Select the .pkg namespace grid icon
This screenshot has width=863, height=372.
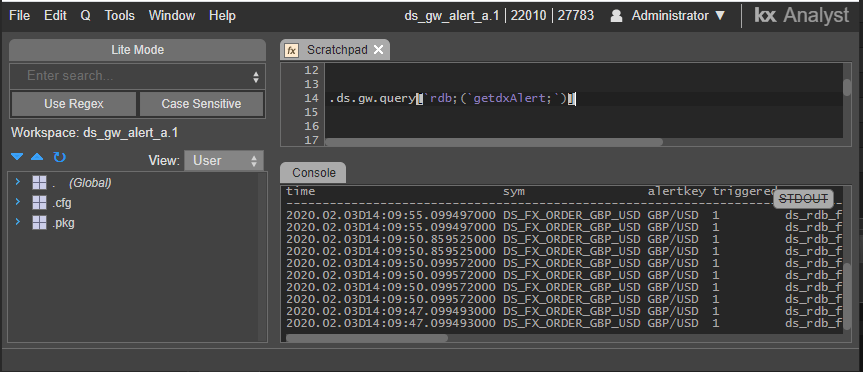pyautogui.click(x=40, y=222)
